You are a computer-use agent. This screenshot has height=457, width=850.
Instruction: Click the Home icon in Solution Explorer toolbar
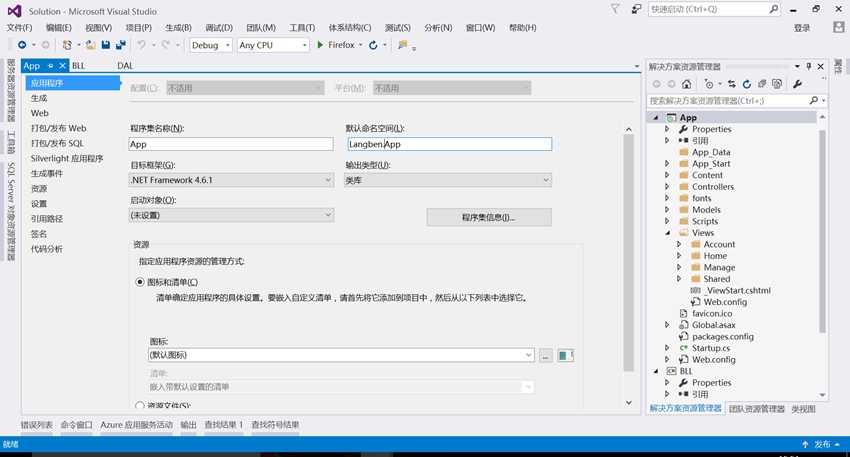click(x=687, y=84)
